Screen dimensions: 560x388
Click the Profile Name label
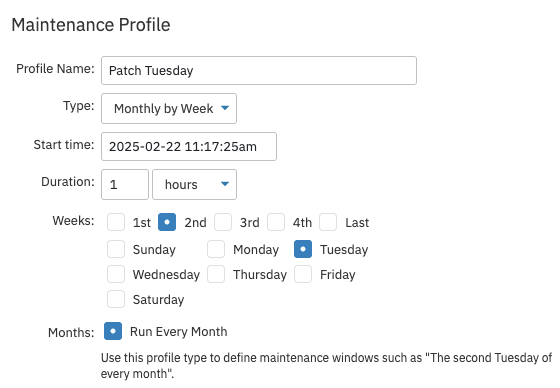click(55, 69)
